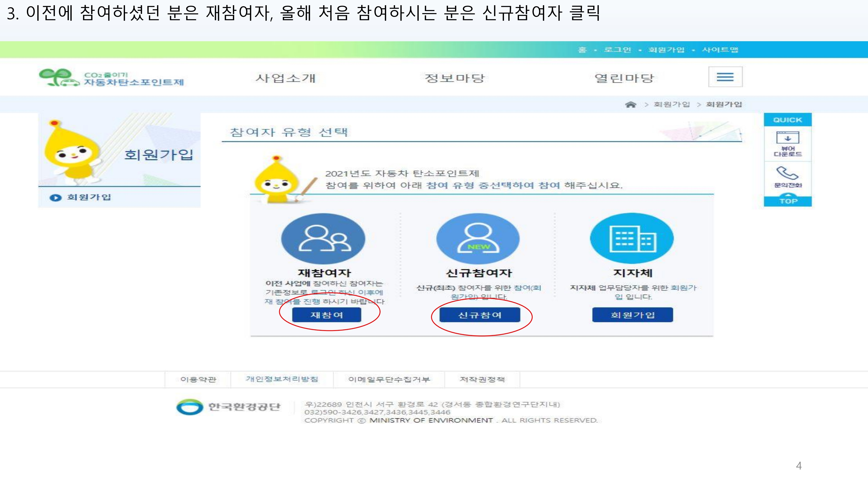
Task: Click the 지자체 building circle icon
Action: [632, 238]
